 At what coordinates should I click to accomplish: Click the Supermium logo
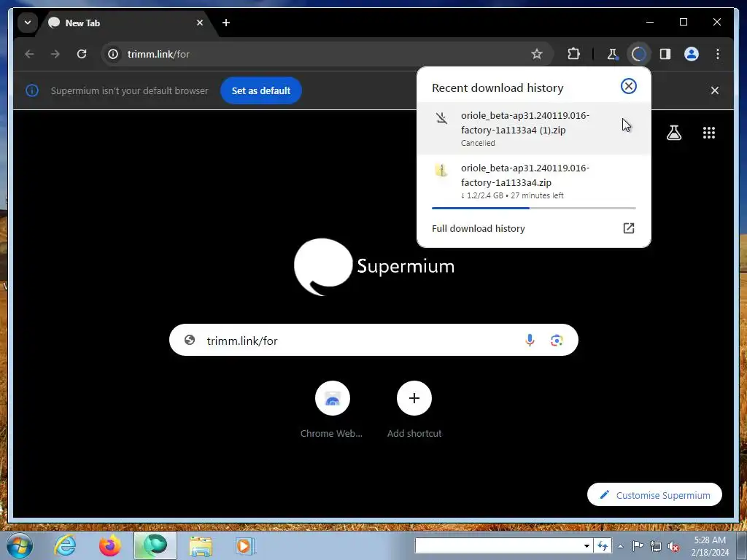(x=374, y=267)
